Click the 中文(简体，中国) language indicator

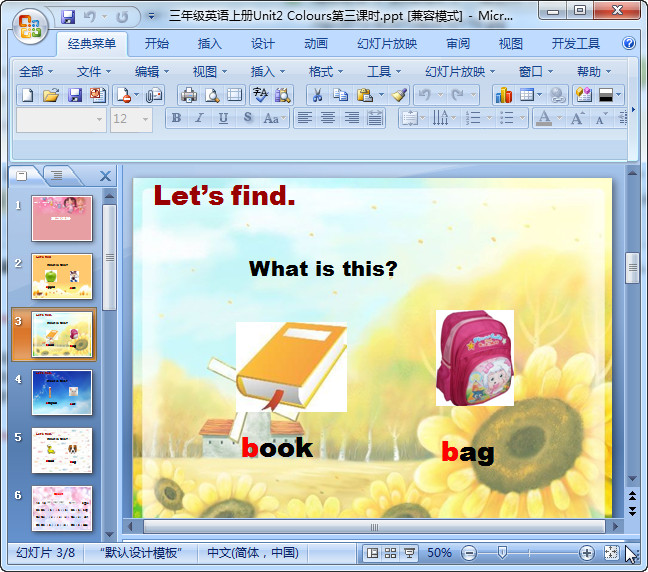pyautogui.click(x=253, y=553)
